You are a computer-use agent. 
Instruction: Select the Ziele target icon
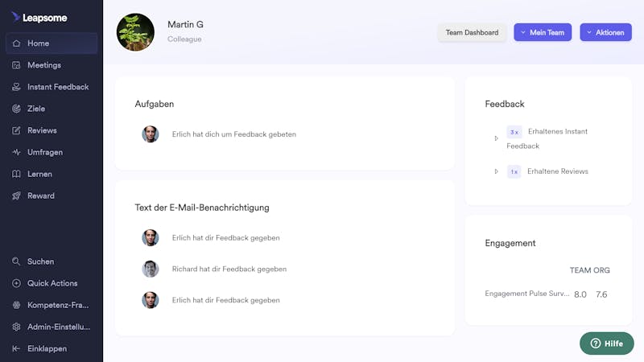click(x=16, y=109)
